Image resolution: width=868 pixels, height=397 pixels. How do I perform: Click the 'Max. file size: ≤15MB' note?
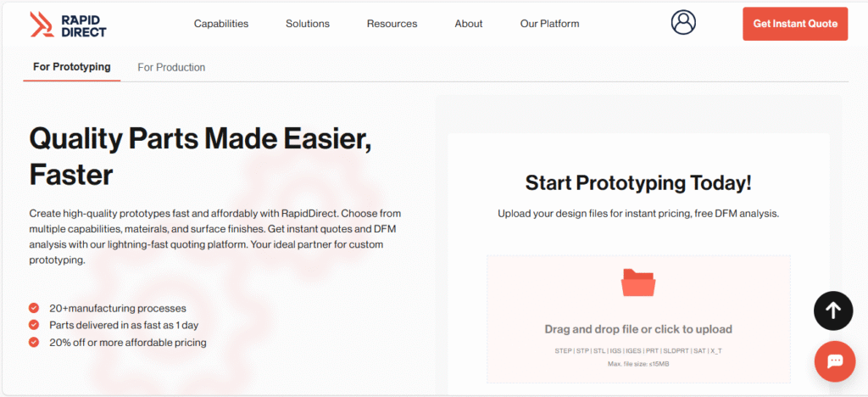pos(638,364)
